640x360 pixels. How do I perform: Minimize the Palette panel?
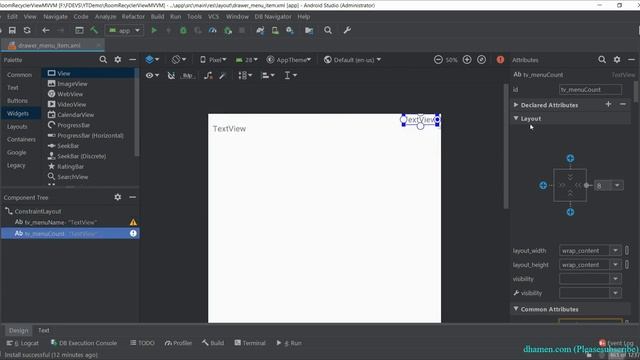[132, 60]
